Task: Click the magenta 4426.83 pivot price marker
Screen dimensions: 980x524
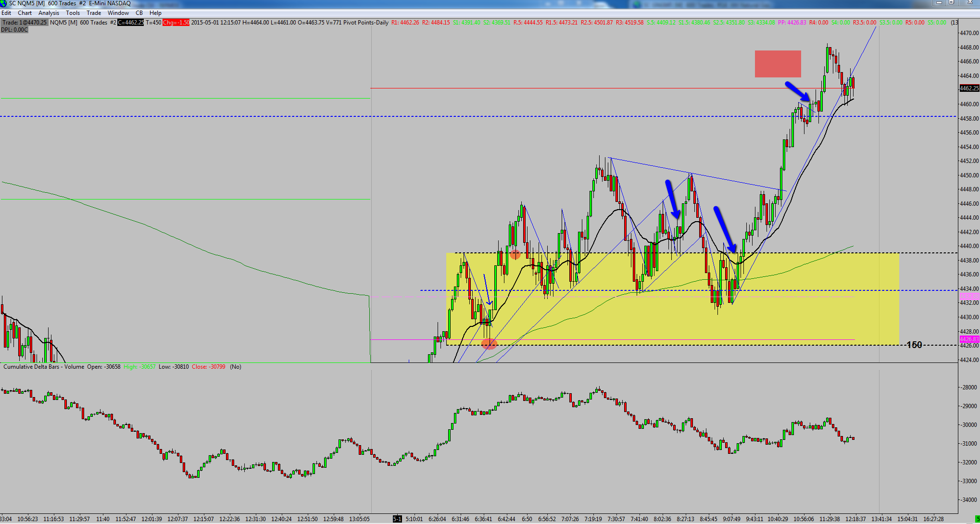Action: (x=969, y=339)
